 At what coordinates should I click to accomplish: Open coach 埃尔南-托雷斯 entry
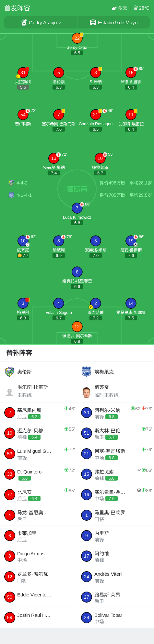click(x=38, y=391)
